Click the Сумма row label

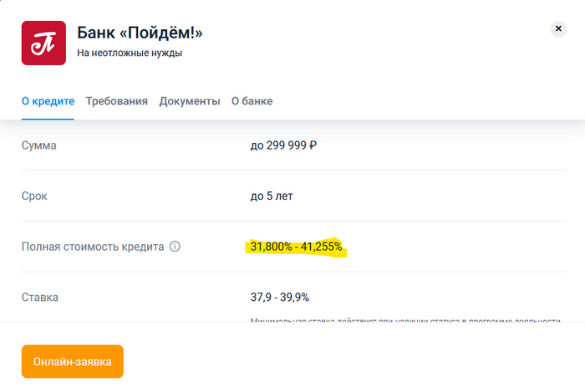39,145
